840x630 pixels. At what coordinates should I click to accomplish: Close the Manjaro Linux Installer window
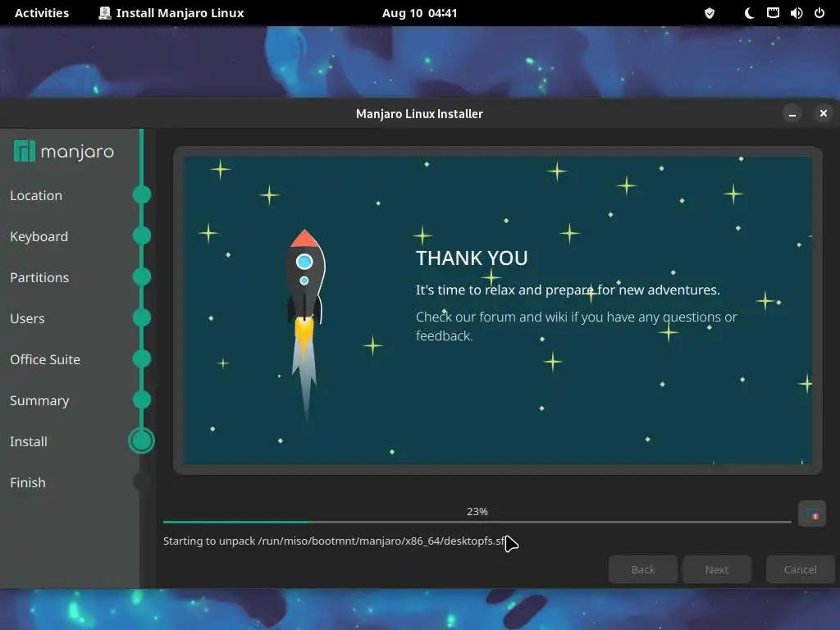pos(824,113)
